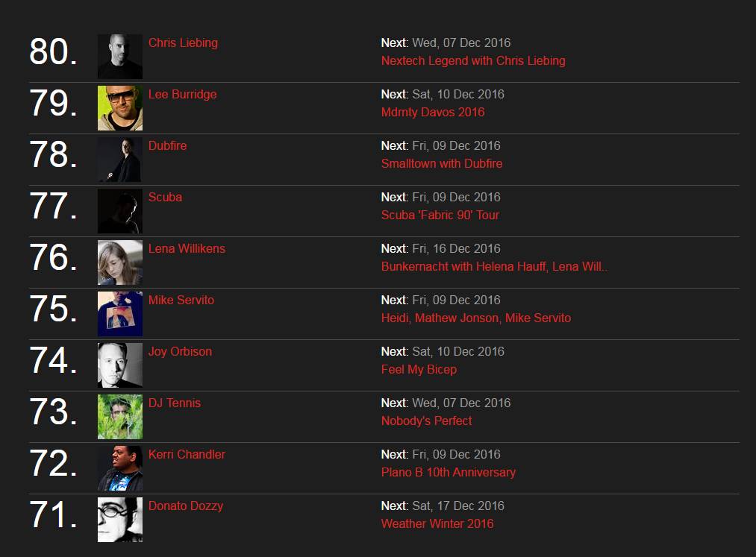View Plano B 10th Anniversary event

click(x=449, y=473)
